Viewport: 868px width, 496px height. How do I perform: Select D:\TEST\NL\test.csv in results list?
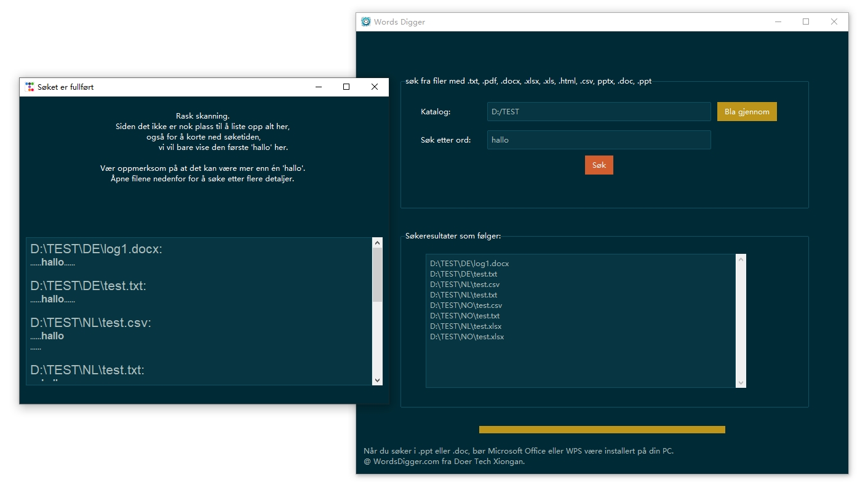(465, 285)
